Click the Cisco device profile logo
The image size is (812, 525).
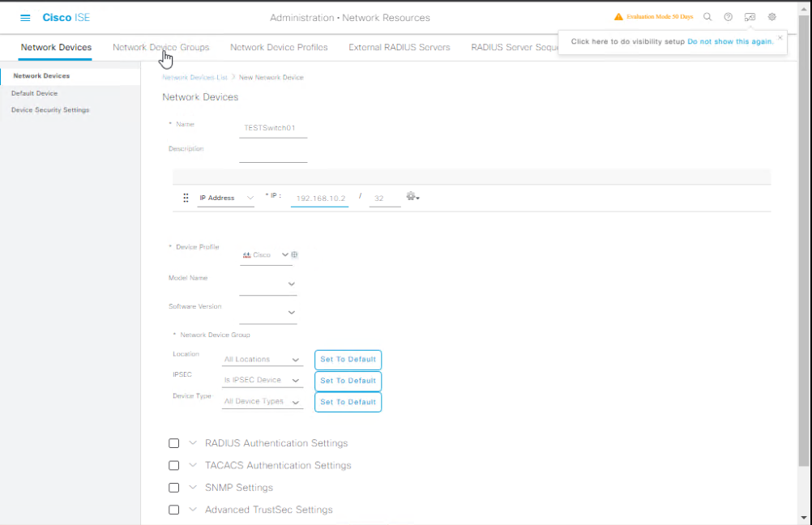(x=246, y=254)
